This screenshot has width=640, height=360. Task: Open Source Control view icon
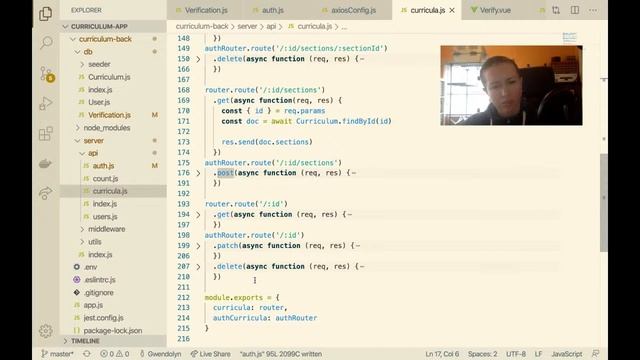tap(47, 74)
